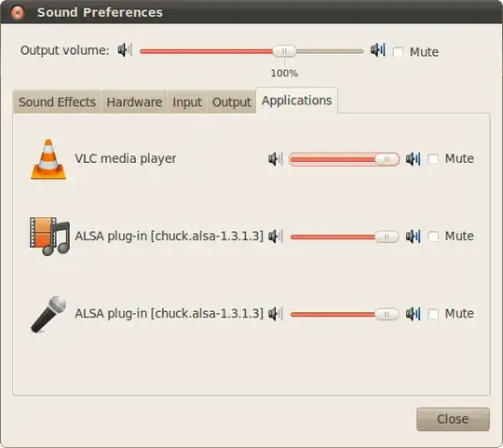Go to the Input tab
Screen dimensions: 503x448
187,102
